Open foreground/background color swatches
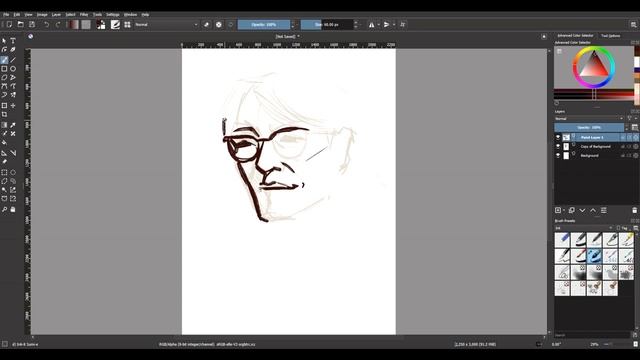Screen dimensions: 640x360 101,24
